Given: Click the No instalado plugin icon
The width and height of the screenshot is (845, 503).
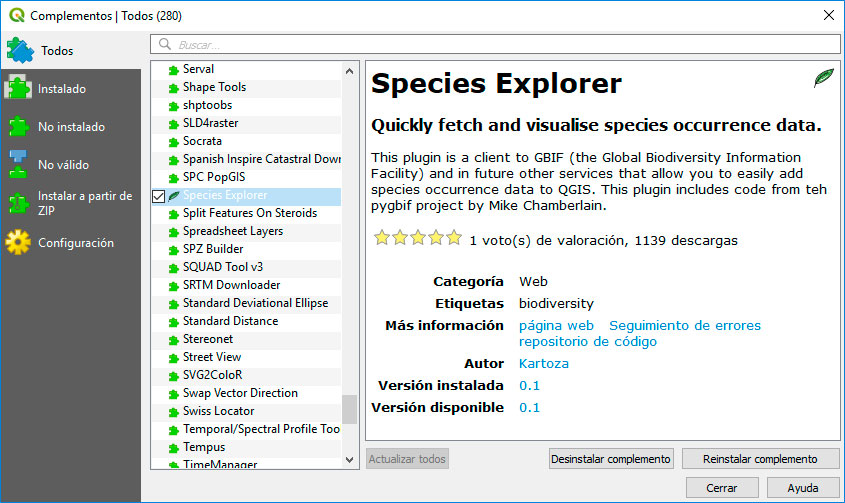Looking at the screenshot, I should [18, 127].
